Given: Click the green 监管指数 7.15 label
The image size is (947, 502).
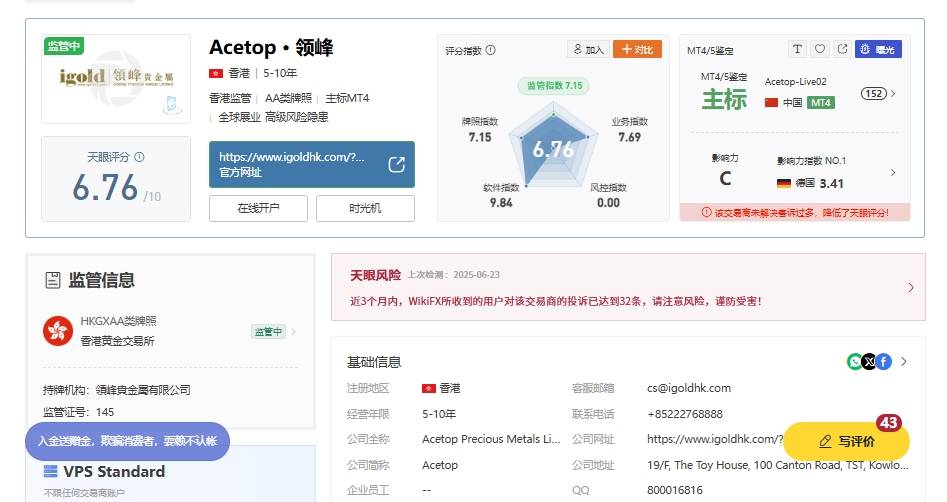Looking at the screenshot, I should click(x=554, y=86).
